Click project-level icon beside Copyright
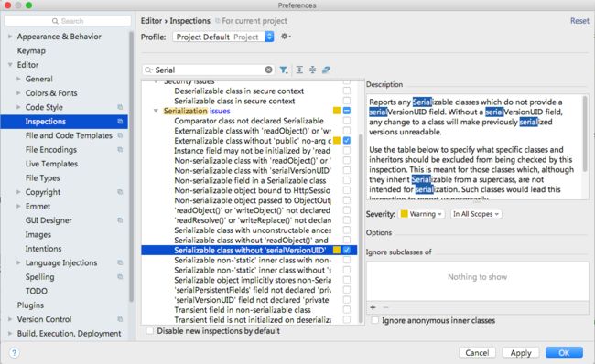The width and height of the screenshot is (595, 364). click(x=120, y=192)
